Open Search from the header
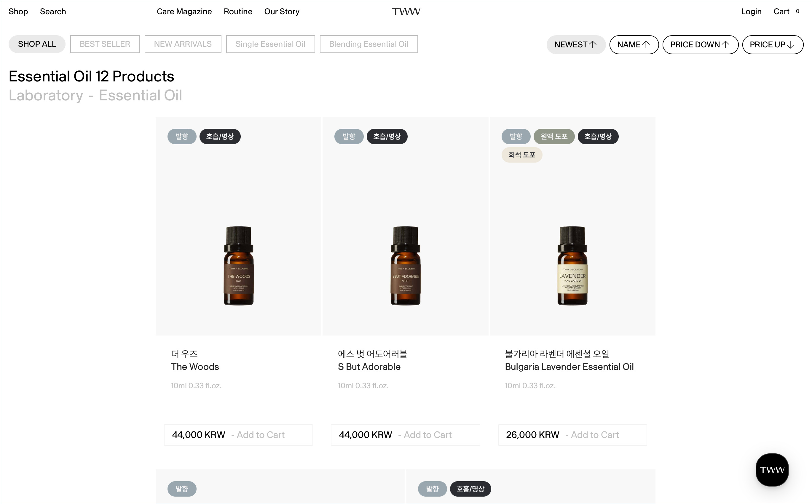This screenshot has height=504, width=812. tap(53, 12)
